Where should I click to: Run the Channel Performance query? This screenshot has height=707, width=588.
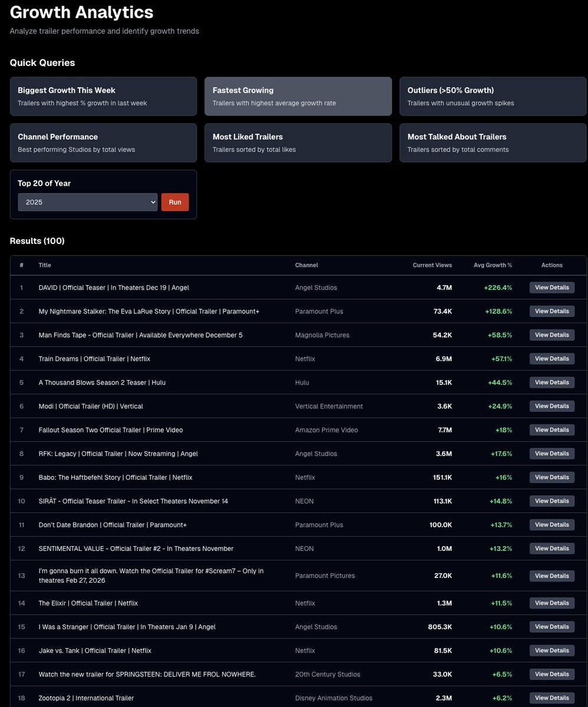tap(103, 143)
